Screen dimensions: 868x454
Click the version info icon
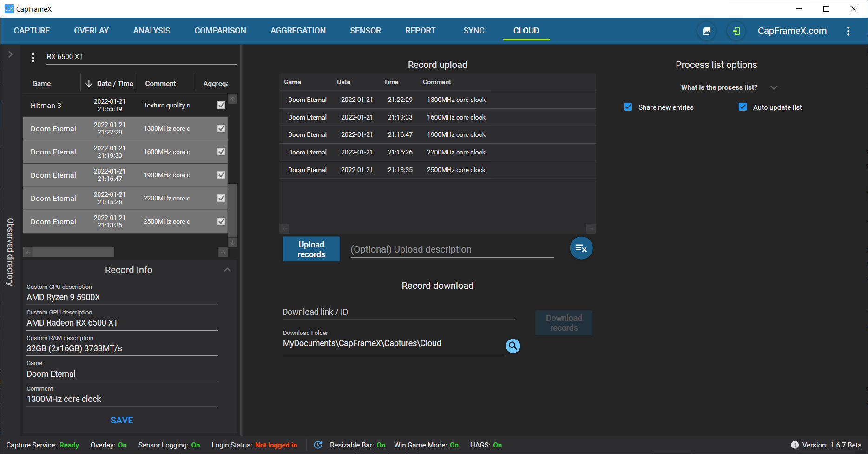coord(795,445)
